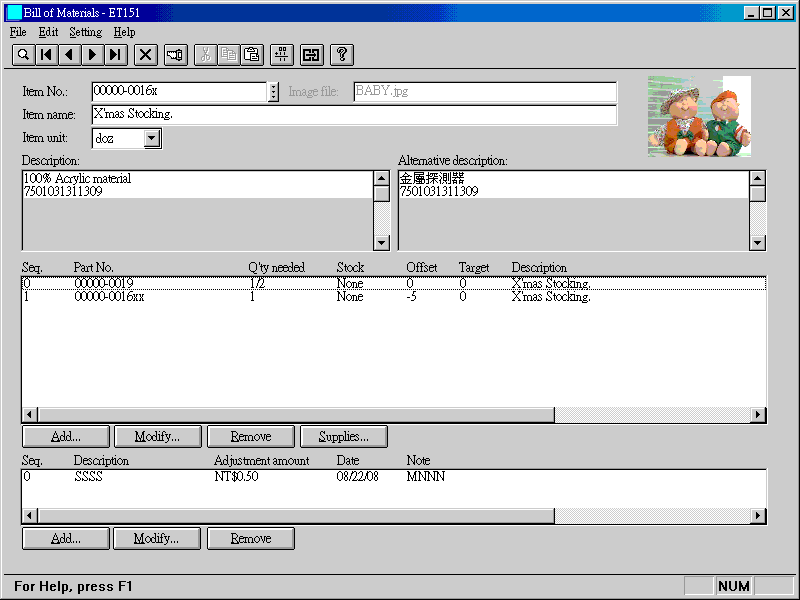Click Alternative description scroll down arrow

pos(758,242)
